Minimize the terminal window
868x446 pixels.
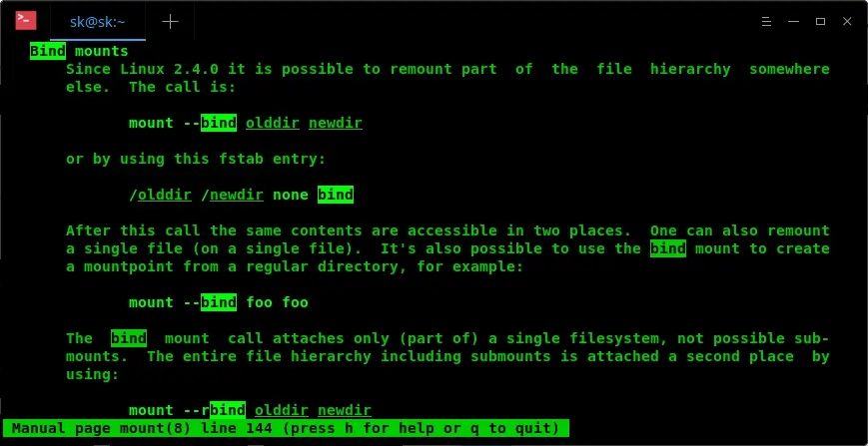click(x=793, y=22)
